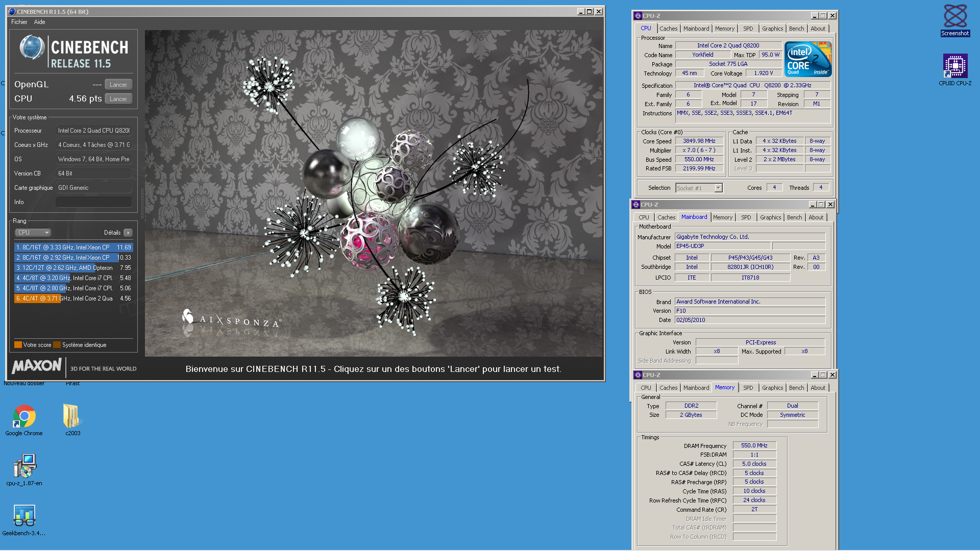Switch to Mainboard tab in top CPU-Z window
This screenshot has height=551, width=980.
click(696, 29)
